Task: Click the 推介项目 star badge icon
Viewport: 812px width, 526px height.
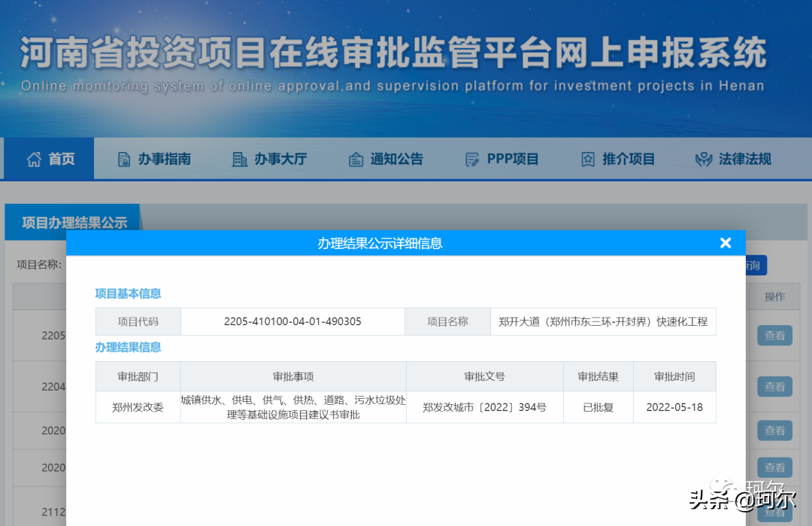Action: [x=588, y=160]
